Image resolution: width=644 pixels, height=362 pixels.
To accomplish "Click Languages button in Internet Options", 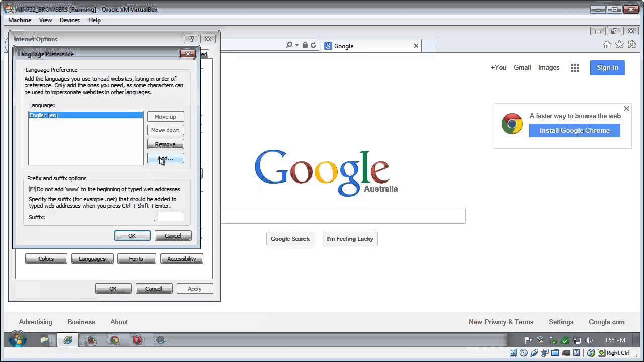I will coord(92,259).
